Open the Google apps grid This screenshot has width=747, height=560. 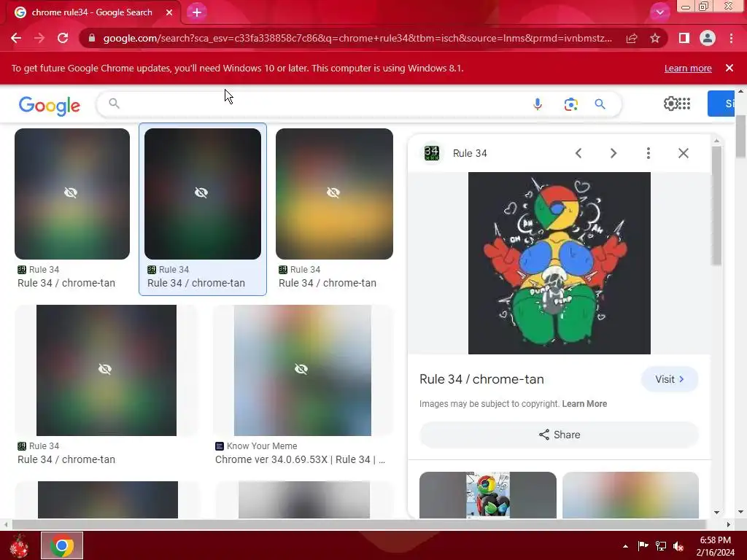point(684,104)
